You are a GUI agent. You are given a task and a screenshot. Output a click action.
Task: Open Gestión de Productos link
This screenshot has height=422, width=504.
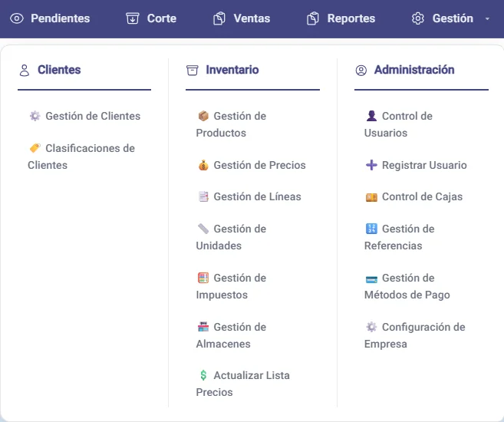pyautogui.click(x=231, y=124)
